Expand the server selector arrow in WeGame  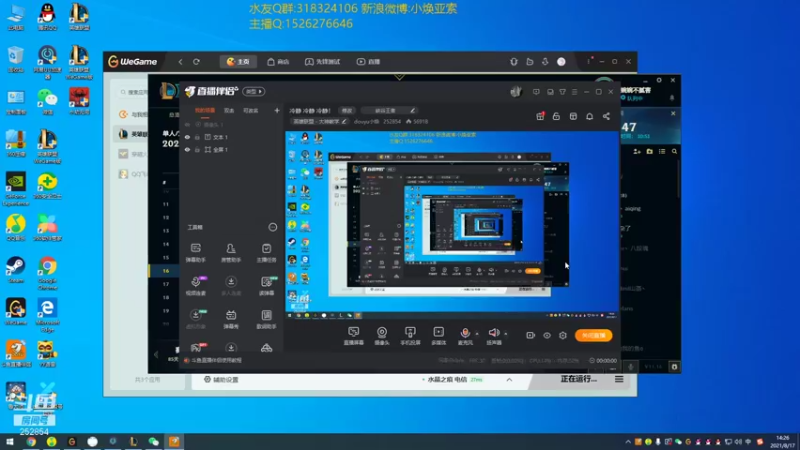(x=509, y=380)
